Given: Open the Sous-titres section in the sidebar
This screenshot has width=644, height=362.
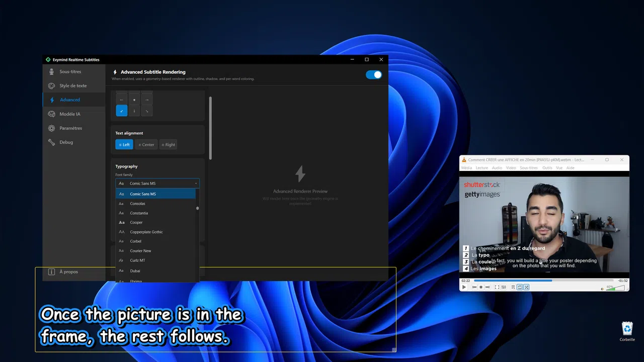Looking at the screenshot, I should click(74, 71).
